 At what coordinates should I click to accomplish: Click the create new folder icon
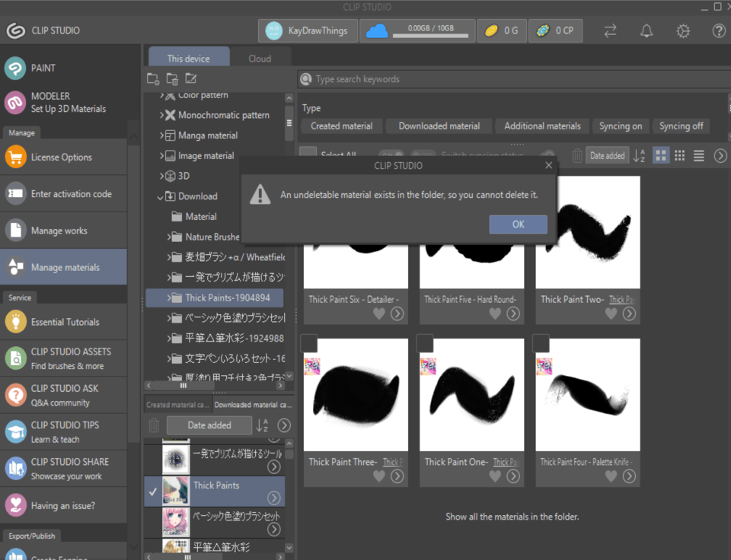coord(153,78)
